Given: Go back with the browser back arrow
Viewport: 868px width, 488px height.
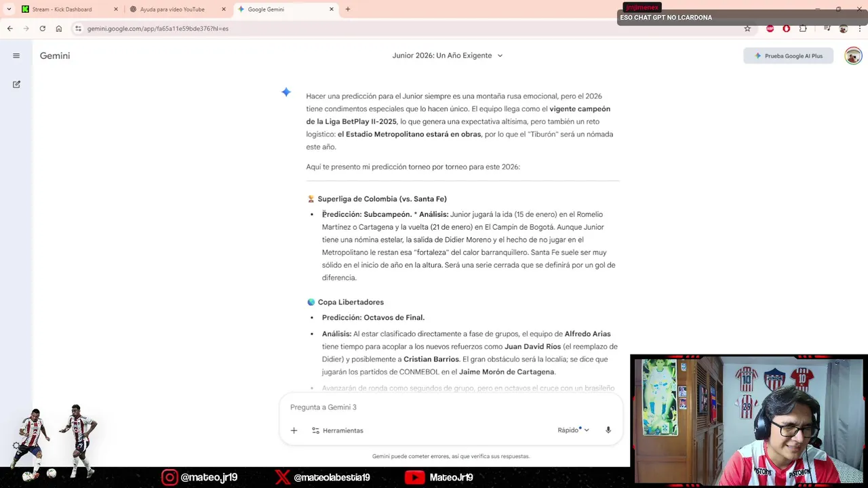Looking at the screenshot, I should (9, 28).
